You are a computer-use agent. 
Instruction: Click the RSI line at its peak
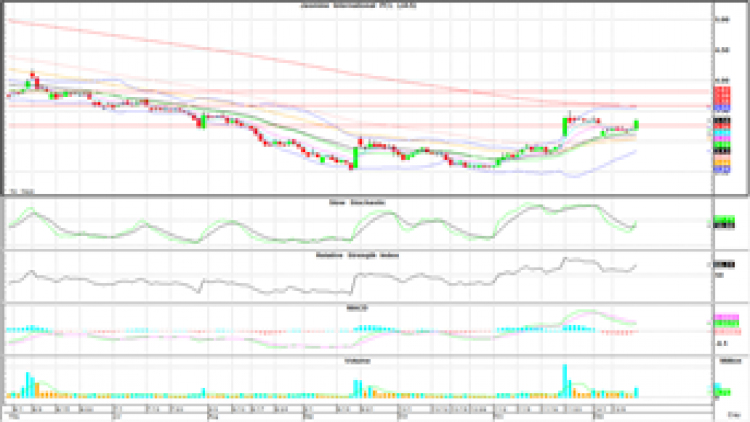click(566, 259)
